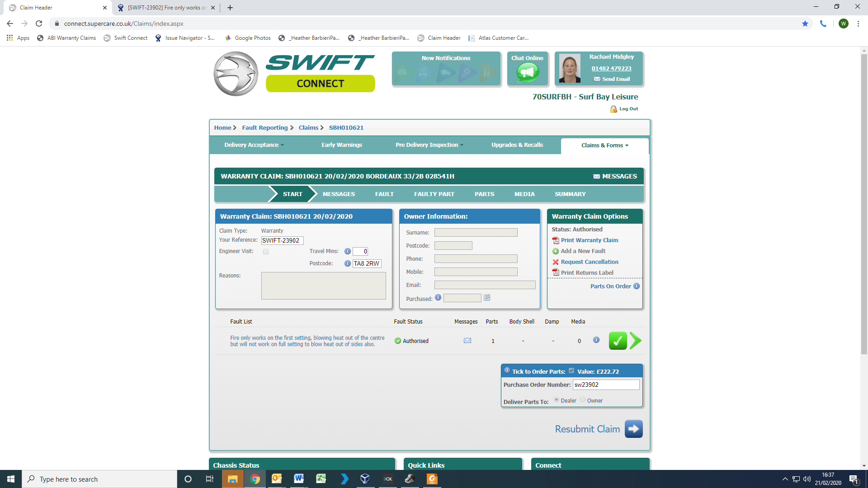Click the Travel Mins info icon

coord(347,251)
